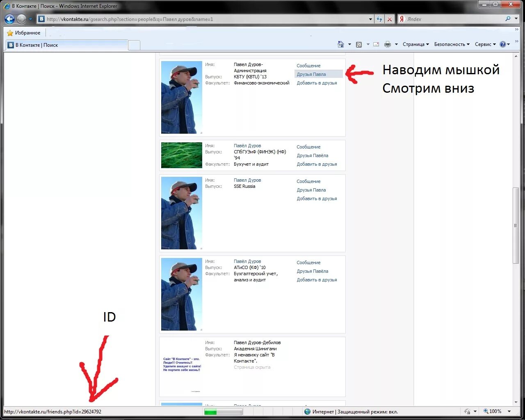Click the Read Mail envelope icon
Viewport: 525px width, 420px height.
[376, 44]
